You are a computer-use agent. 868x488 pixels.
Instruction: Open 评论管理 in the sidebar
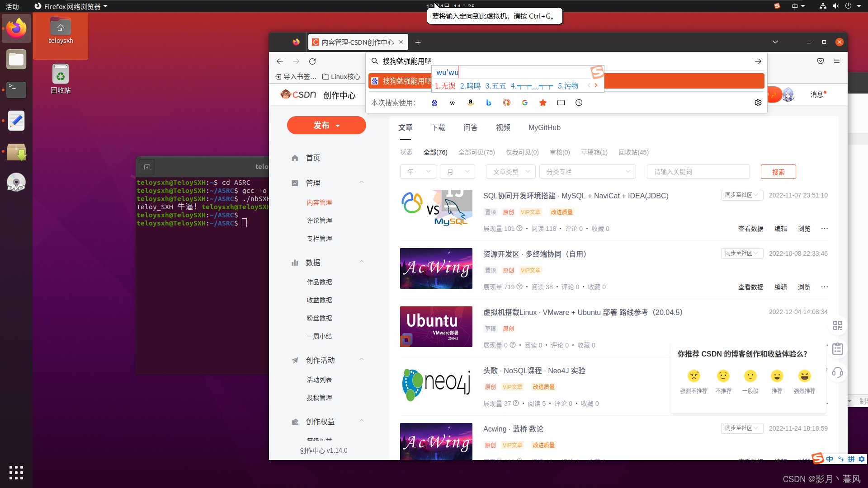[x=319, y=221]
